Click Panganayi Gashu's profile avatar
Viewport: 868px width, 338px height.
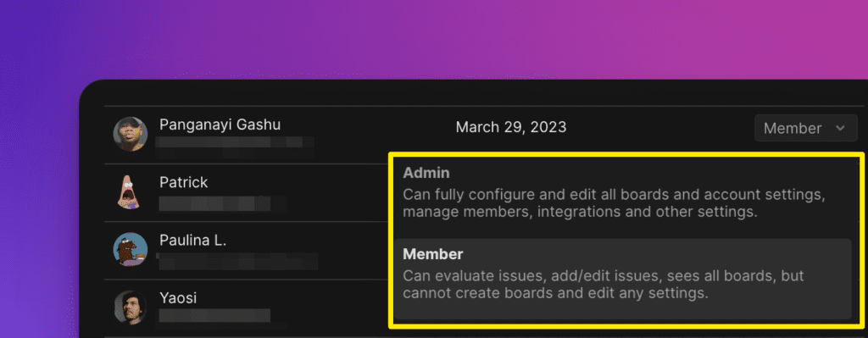coord(131,134)
